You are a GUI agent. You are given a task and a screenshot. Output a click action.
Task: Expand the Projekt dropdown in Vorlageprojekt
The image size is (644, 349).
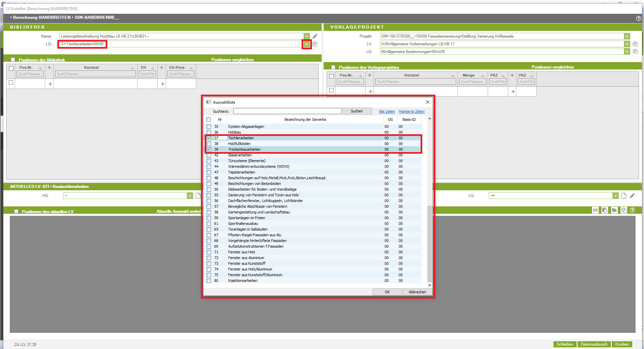coord(627,36)
